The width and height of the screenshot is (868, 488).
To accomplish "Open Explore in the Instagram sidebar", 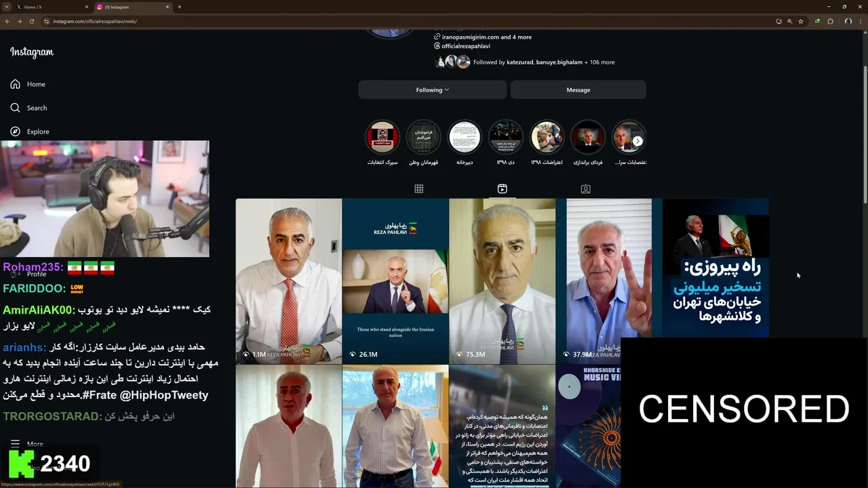I will (x=29, y=131).
